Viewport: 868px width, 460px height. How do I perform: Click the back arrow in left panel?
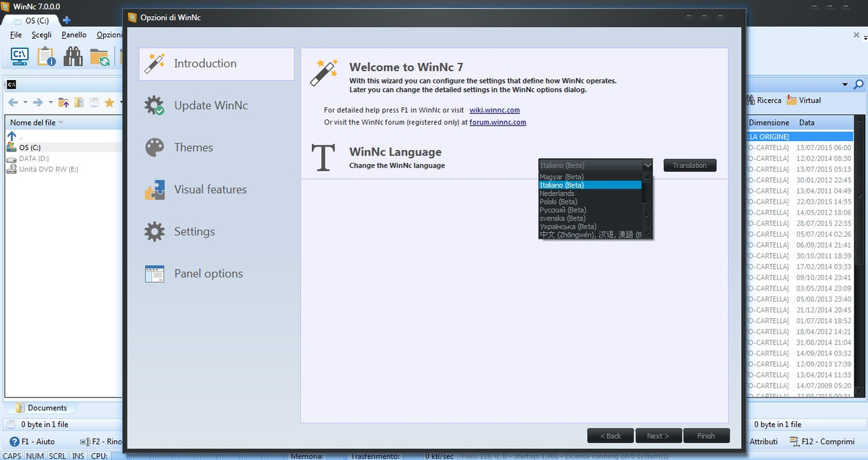point(13,102)
